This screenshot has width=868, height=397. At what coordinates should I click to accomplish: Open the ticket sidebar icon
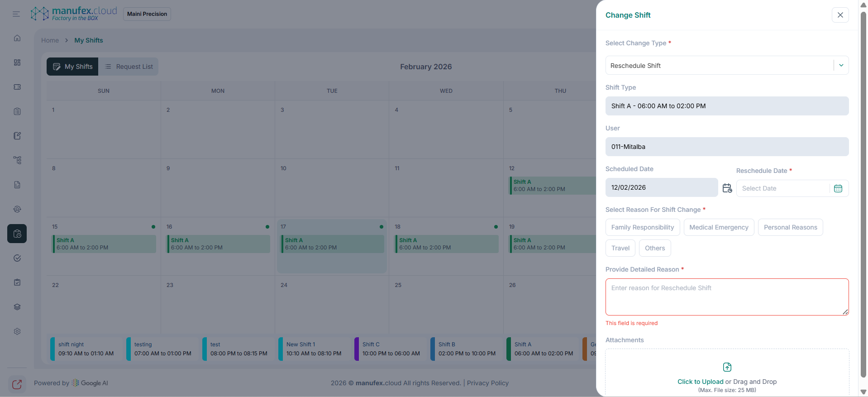tap(17, 87)
